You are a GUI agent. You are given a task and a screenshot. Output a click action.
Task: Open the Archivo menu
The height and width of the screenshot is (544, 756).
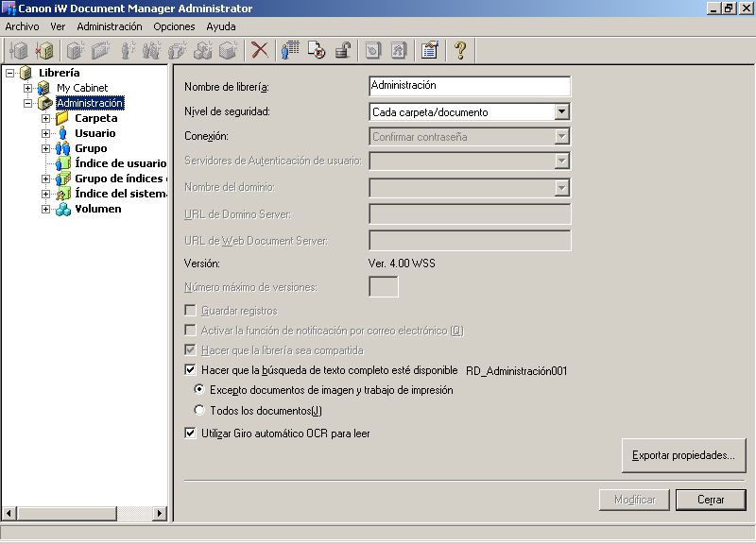tap(22, 26)
